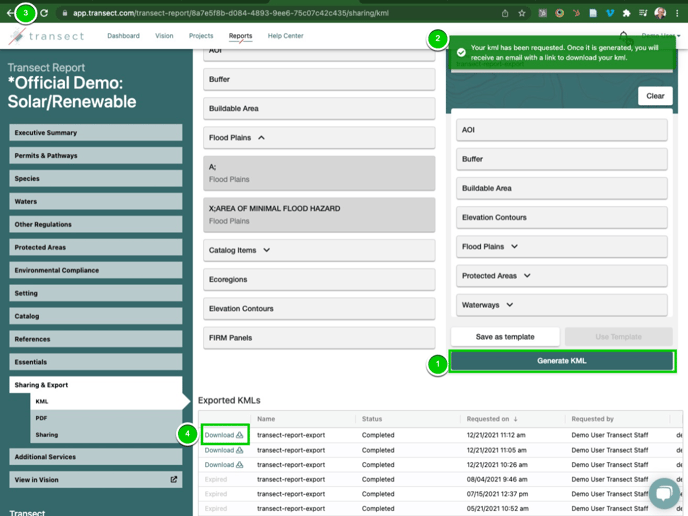688x516 pixels.
Task: Open the browser three-dot menu
Action: click(x=677, y=13)
